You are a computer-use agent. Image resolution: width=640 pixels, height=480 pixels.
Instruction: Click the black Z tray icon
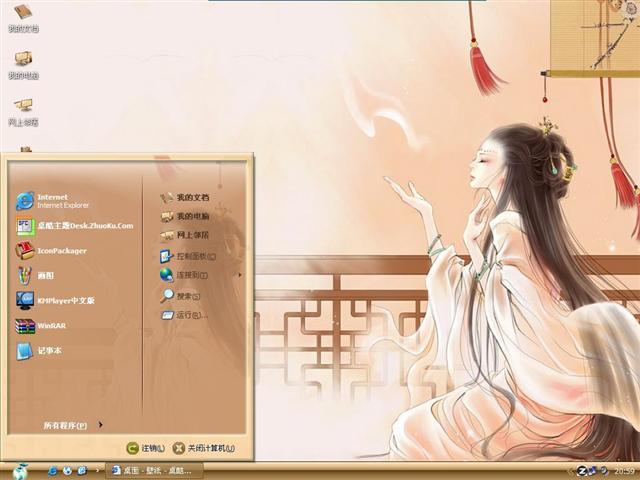(x=582, y=471)
